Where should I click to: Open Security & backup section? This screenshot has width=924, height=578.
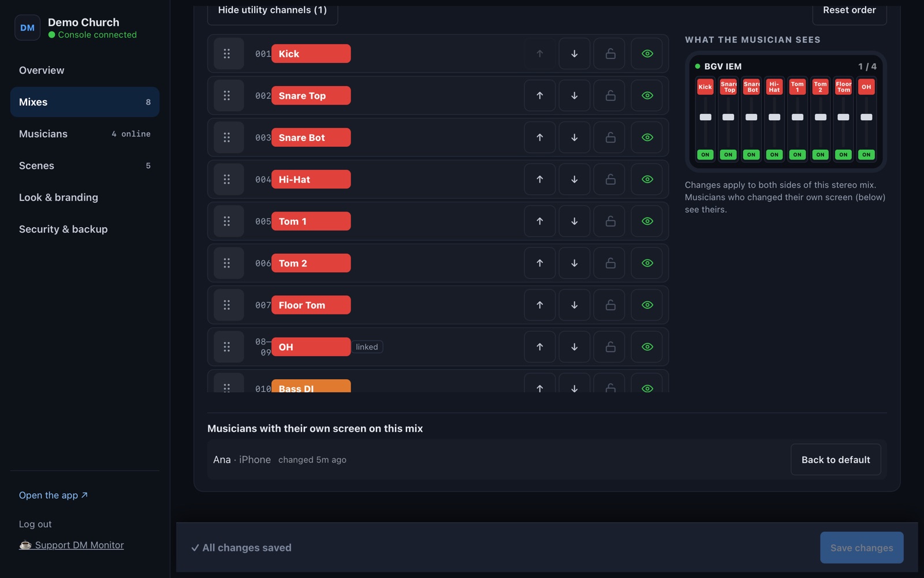85,229
